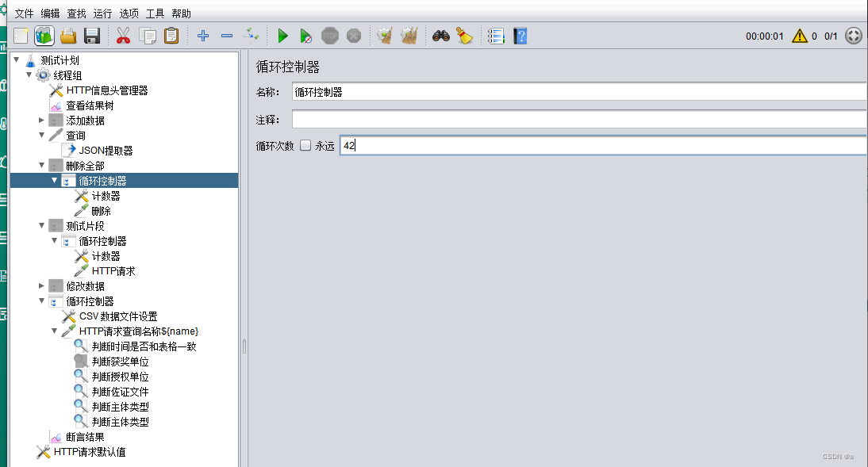Select 判断佐证文件 assertion
The width and height of the screenshot is (868, 467).
coord(120,392)
